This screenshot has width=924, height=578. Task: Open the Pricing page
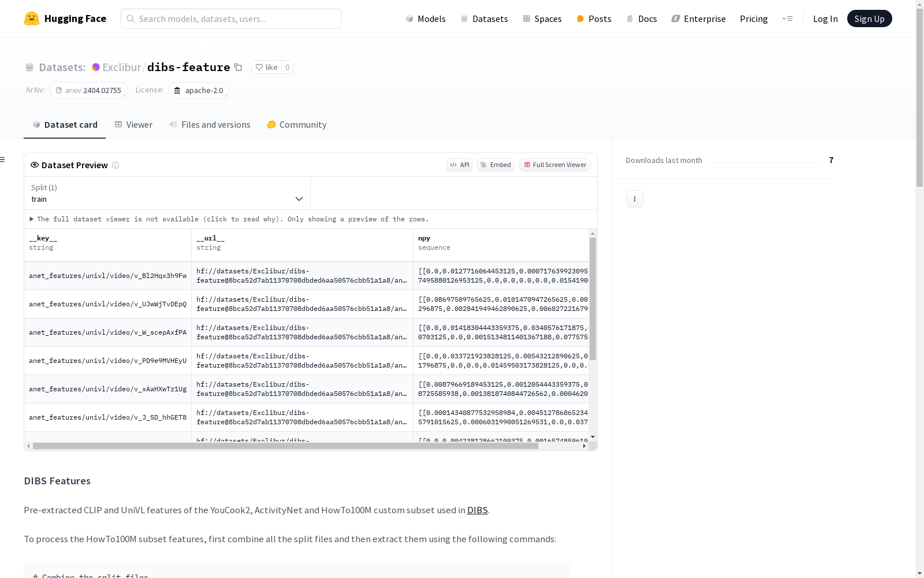[754, 18]
